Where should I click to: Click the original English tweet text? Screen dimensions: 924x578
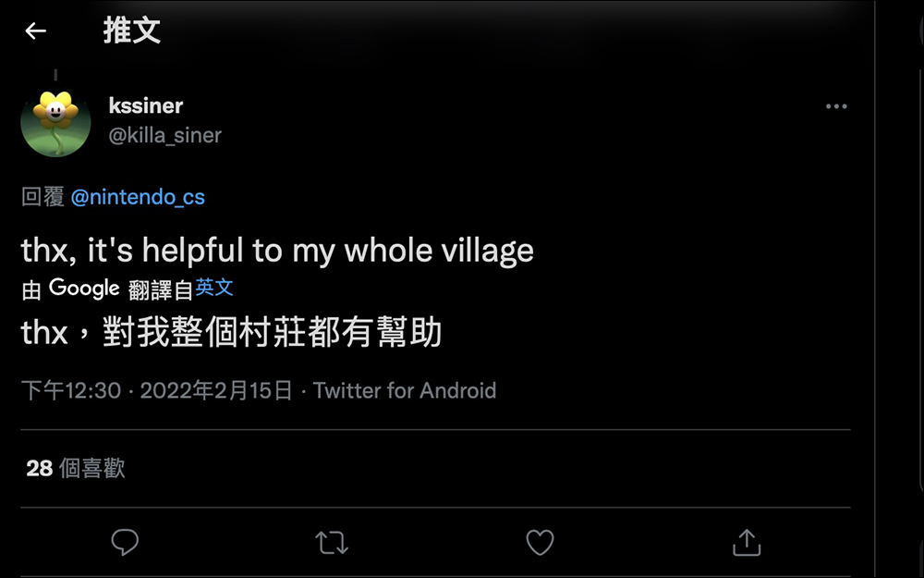(277, 250)
